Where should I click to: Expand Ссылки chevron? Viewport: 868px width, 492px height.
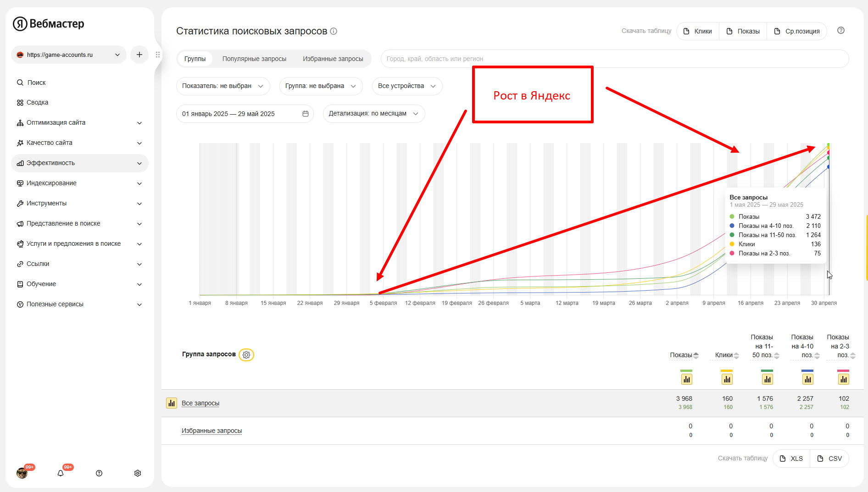click(139, 264)
